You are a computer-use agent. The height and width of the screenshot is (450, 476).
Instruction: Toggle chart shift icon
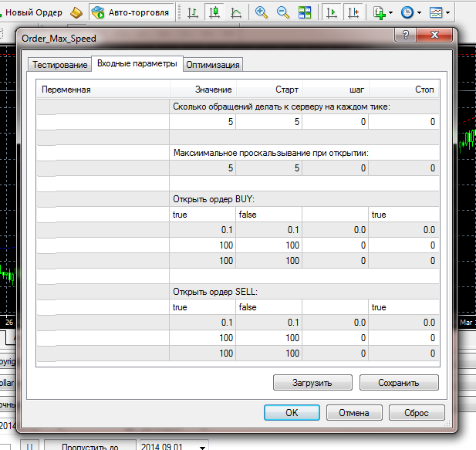click(x=353, y=12)
